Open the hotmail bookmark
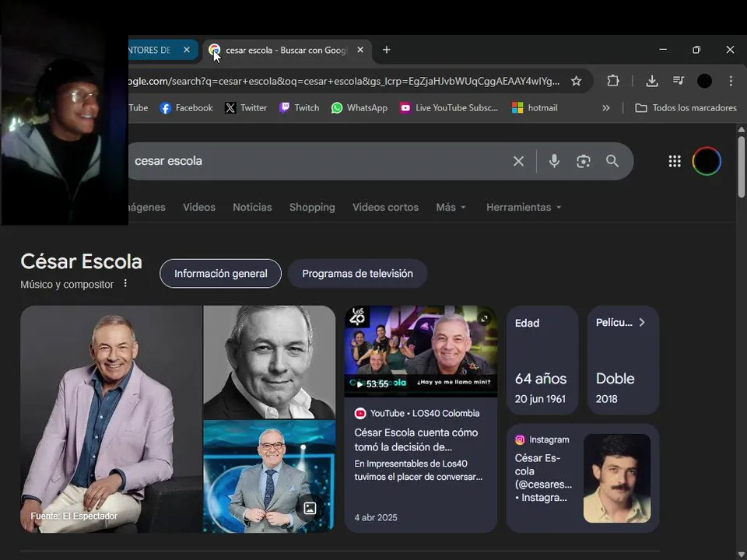The image size is (747, 560). 535,108
